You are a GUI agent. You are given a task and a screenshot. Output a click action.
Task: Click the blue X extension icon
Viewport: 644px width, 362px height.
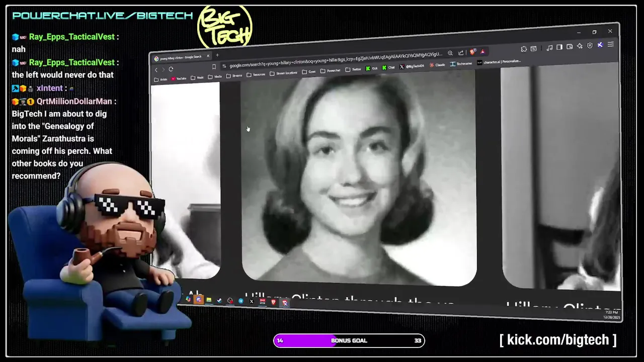[600, 45]
